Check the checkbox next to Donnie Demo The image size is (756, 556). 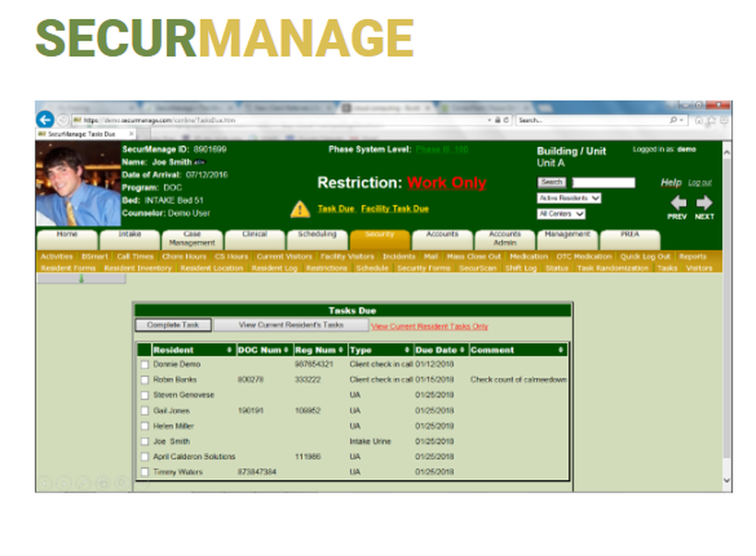tap(146, 364)
